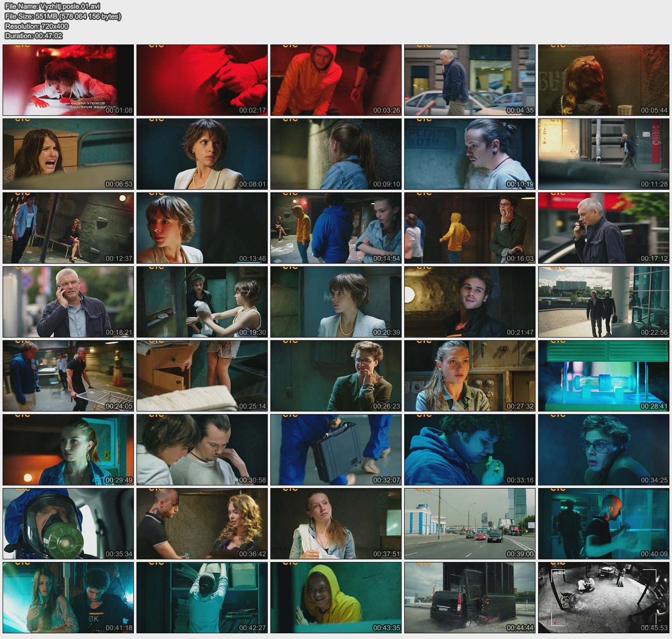The width and height of the screenshot is (672, 639).
Task: Select the man on phone frame at 00:18:21
Action: point(68,302)
